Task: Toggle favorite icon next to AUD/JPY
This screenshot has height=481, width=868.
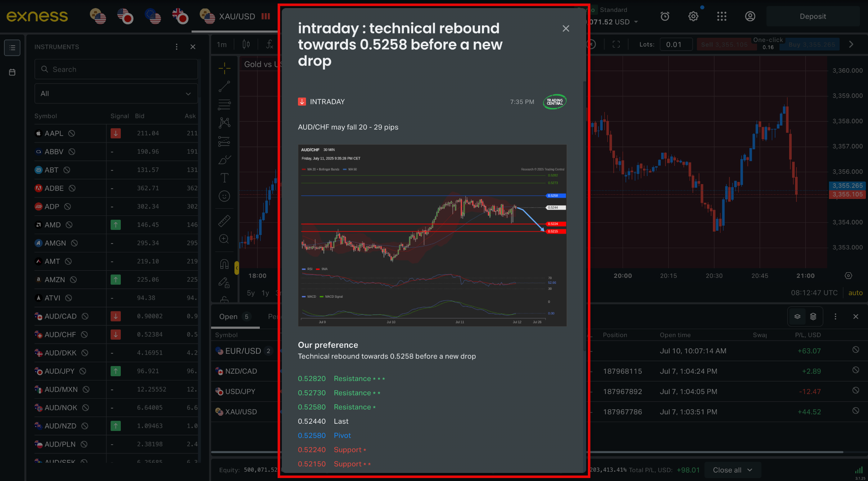Action: [x=83, y=371]
